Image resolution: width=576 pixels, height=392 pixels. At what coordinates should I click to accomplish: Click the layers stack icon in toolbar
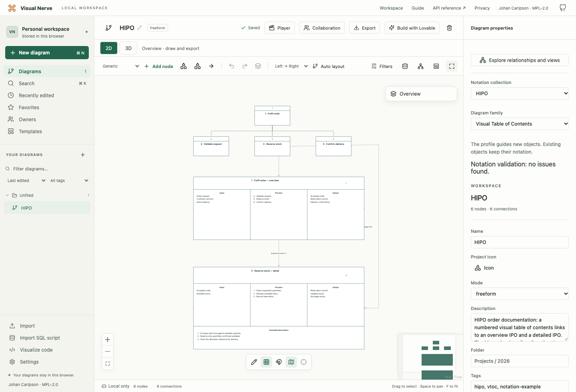[x=258, y=66]
